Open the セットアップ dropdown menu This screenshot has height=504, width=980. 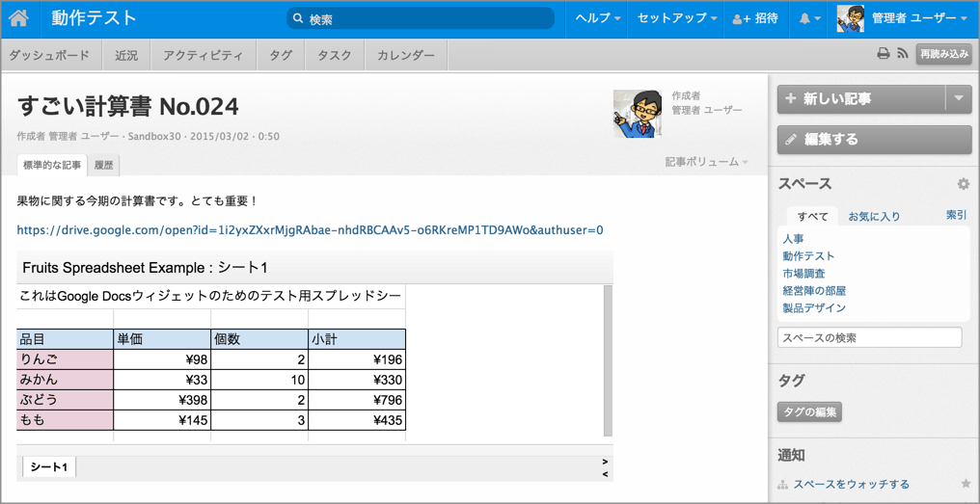(677, 18)
